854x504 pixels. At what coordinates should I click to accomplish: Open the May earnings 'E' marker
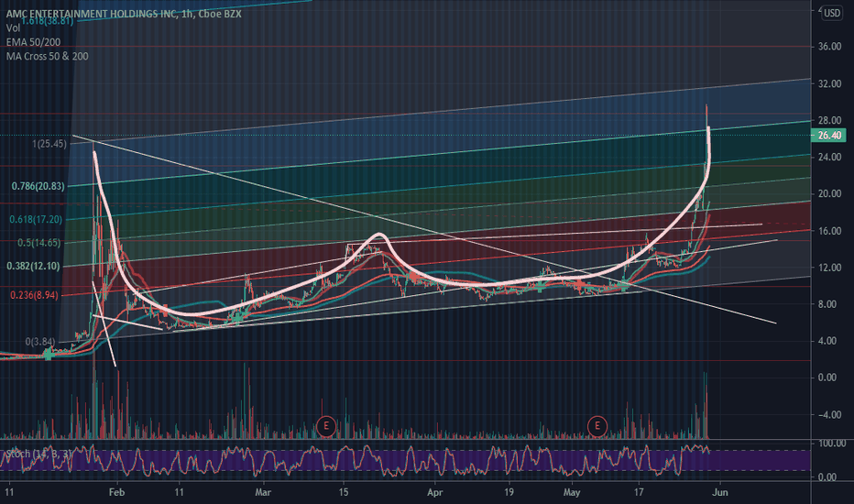pyautogui.click(x=597, y=425)
